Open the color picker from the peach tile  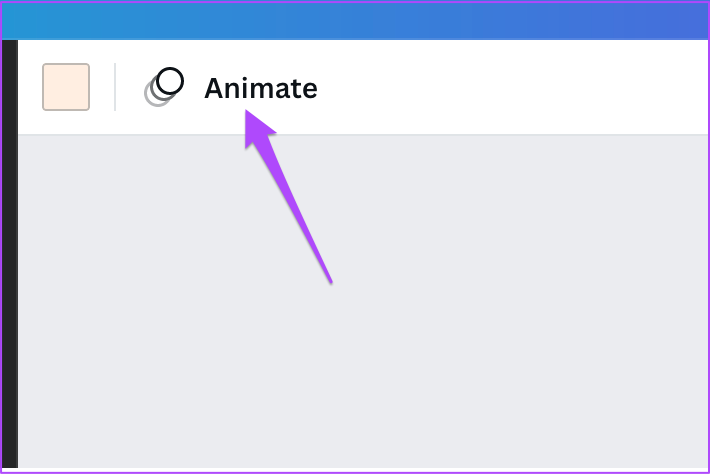click(66, 87)
